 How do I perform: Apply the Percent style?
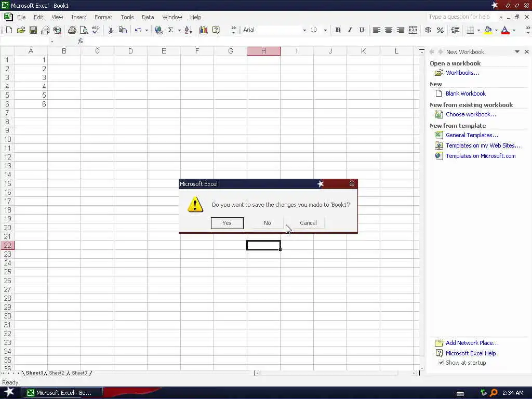(x=441, y=30)
